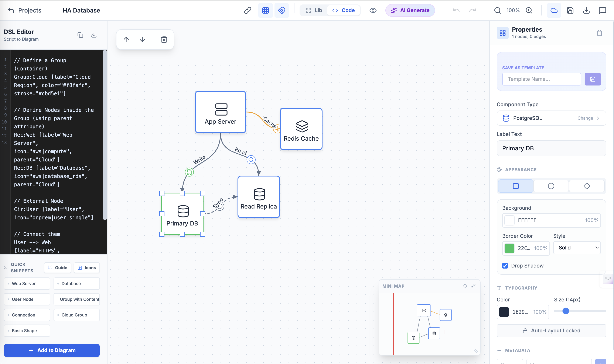This screenshot has height=364, width=614.
Task: Open the border Style dropdown
Action: pyautogui.click(x=577, y=248)
